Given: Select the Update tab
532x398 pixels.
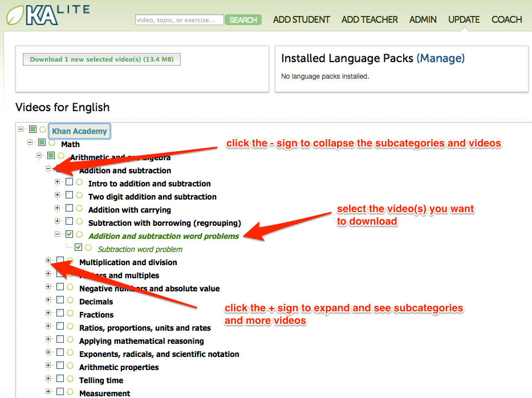Looking at the screenshot, I should coord(464,20).
